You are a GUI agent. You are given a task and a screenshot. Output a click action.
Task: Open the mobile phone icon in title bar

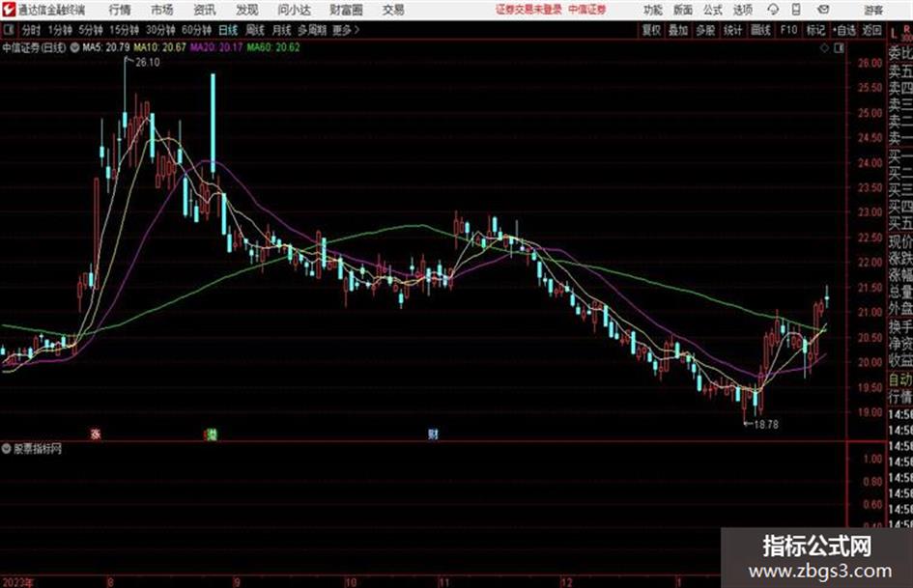click(x=796, y=10)
